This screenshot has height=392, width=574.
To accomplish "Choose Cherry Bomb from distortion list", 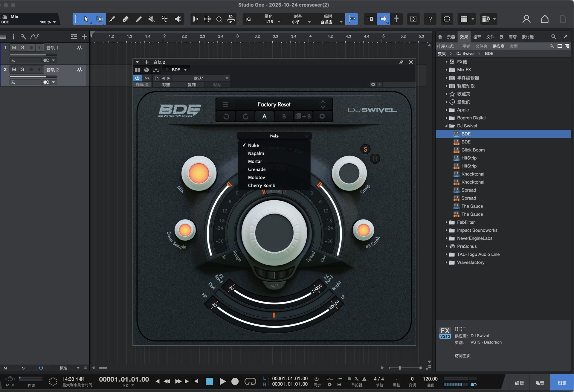I will pos(262,185).
